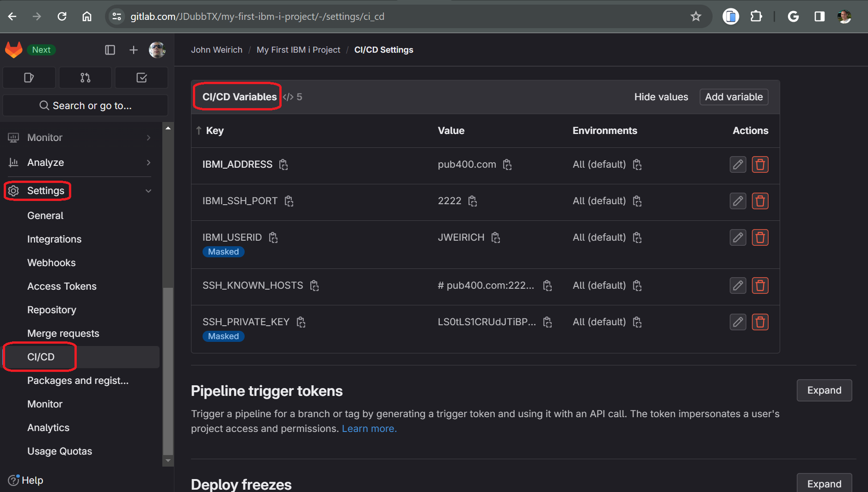
Task: Copy the IBMI_ADDRESS key name
Action: (283, 164)
